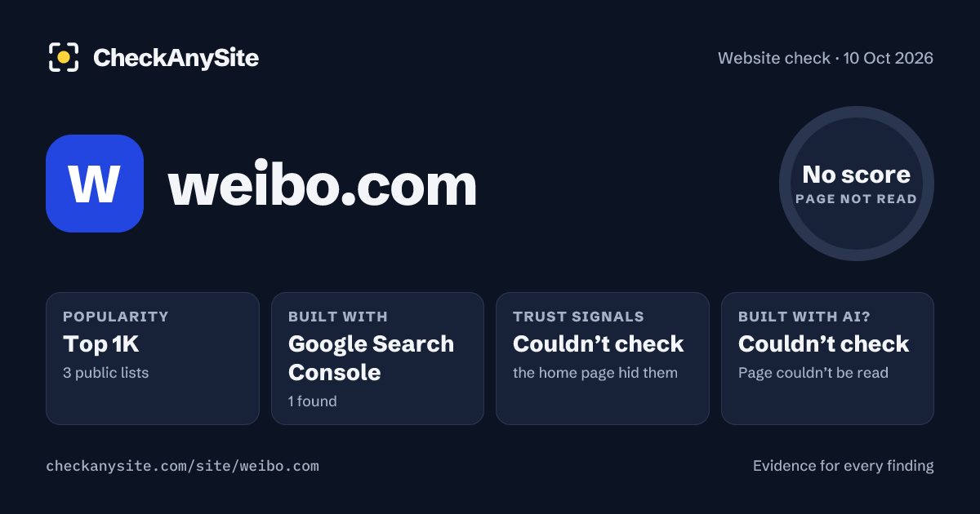
Task: Click the 1 found subtext
Action: point(313,401)
